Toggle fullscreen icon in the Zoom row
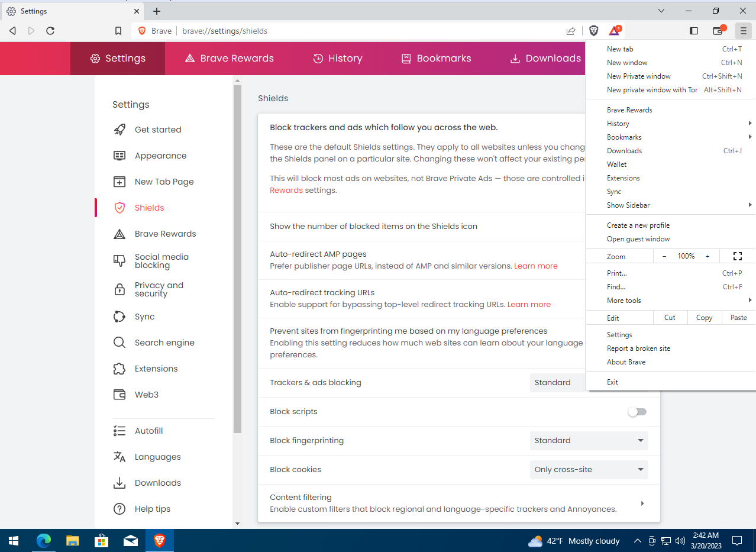756x552 pixels. (738, 256)
